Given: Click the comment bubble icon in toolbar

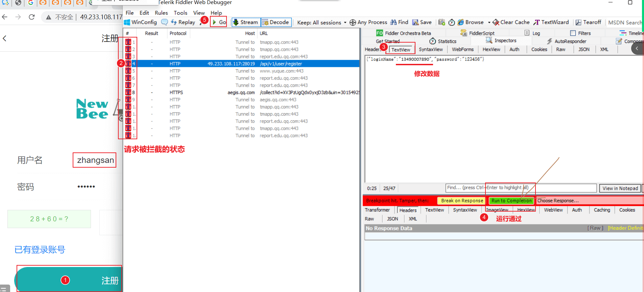Looking at the screenshot, I should click(x=164, y=22).
